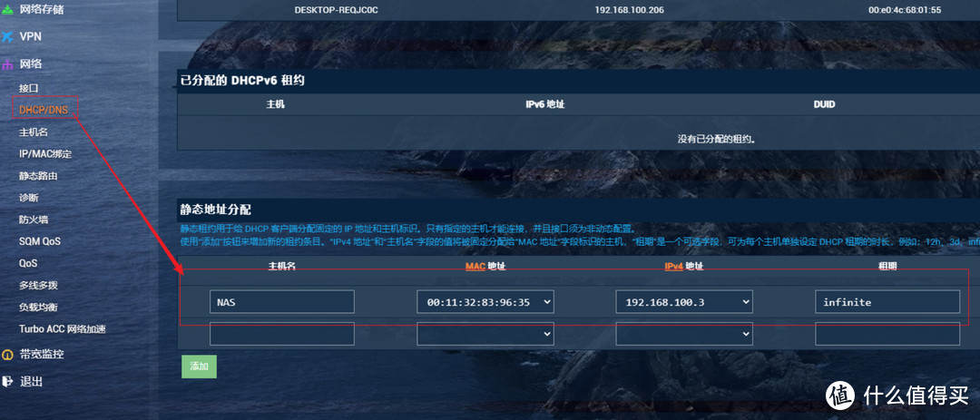This screenshot has width=980, height=420.
Task: Collapse the 网络 menu section
Action: tap(31, 64)
